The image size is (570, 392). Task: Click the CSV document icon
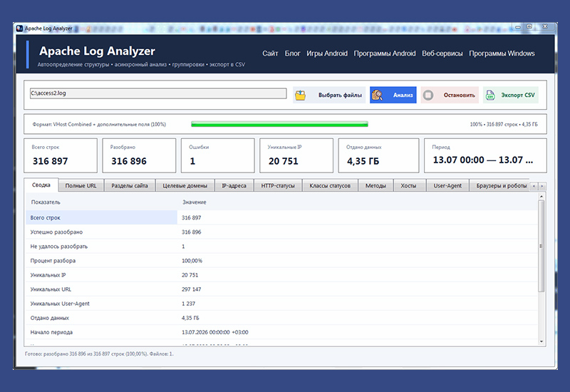490,96
